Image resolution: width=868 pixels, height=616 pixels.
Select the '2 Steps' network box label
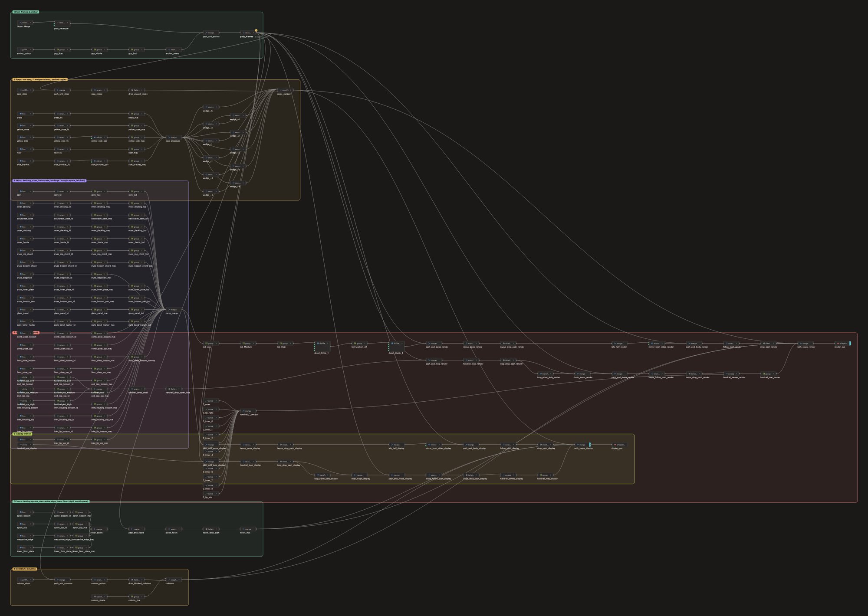pos(39,79)
